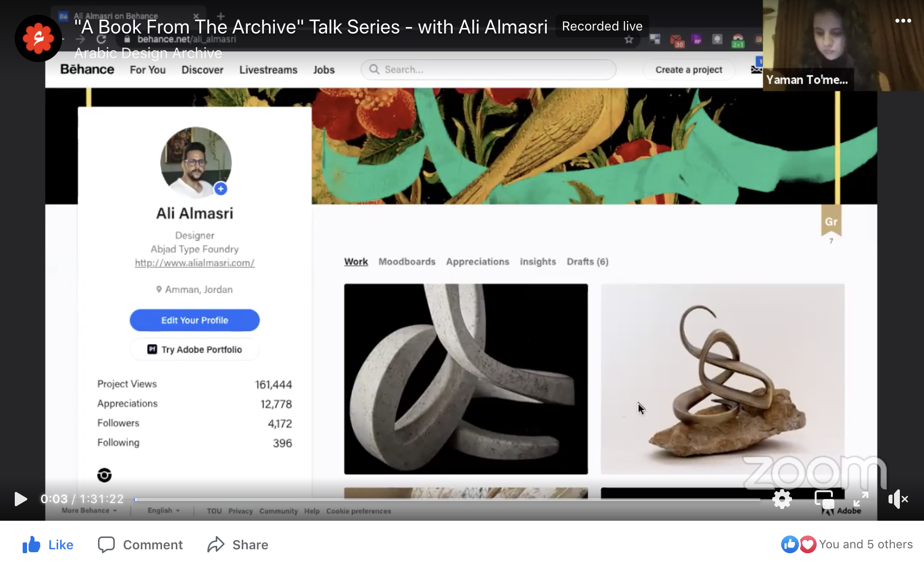Open the bronze sculpture on rock project
The height and width of the screenshot is (567, 924).
point(723,379)
